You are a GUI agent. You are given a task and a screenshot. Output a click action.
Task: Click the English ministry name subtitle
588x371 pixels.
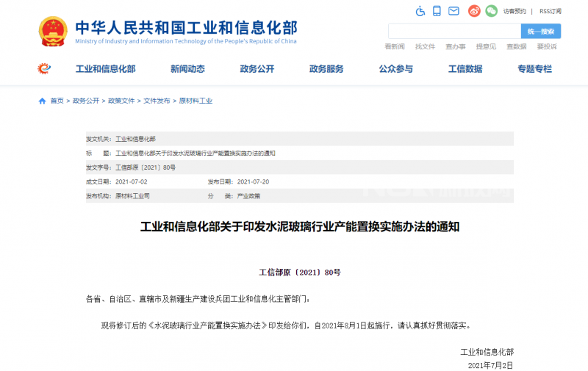tap(186, 41)
